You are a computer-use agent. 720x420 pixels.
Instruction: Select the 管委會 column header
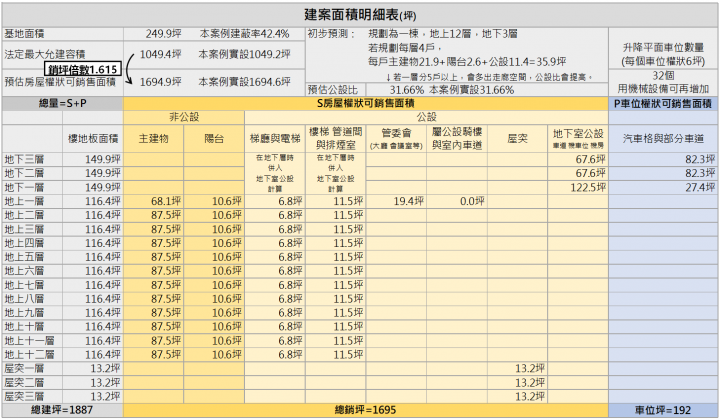[396, 139]
